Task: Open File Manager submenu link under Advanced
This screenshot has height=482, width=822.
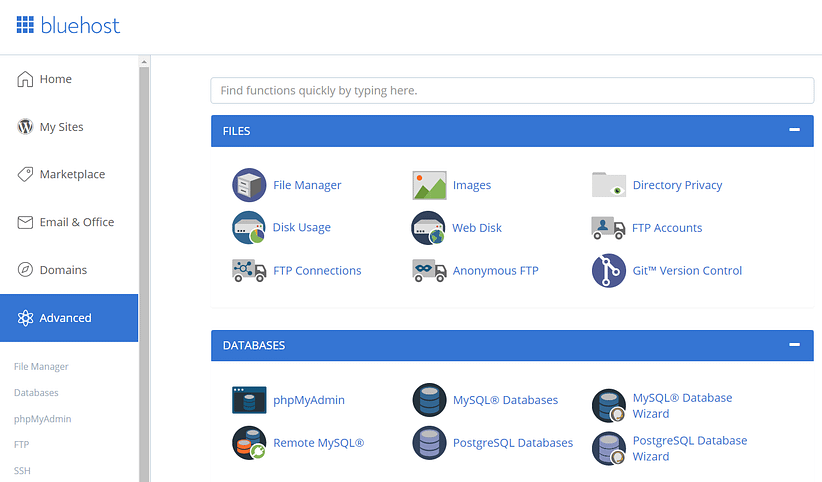Action: [41, 367]
